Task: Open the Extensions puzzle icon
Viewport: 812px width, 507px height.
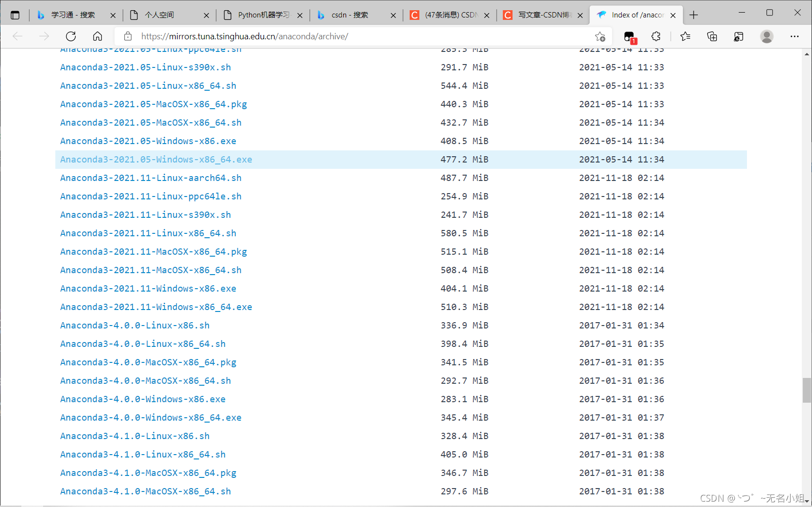Action: click(x=656, y=36)
